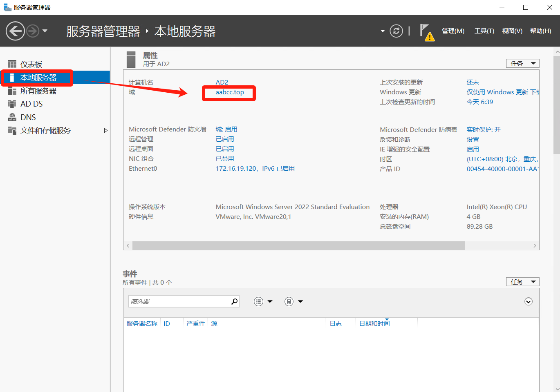Open the list view options icon

259,302
